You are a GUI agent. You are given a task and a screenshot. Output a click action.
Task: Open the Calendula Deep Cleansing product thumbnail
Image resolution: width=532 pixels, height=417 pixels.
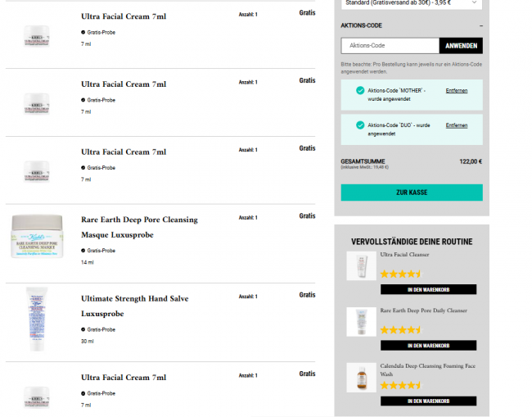(361, 378)
